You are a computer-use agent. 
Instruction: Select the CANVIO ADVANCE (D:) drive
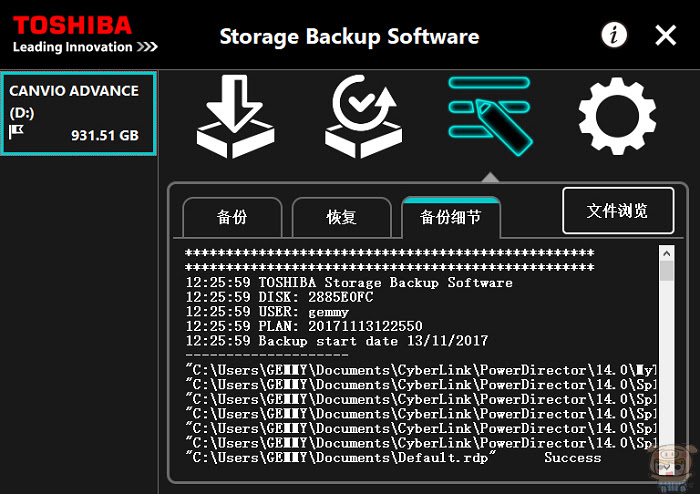coord(79,113)
